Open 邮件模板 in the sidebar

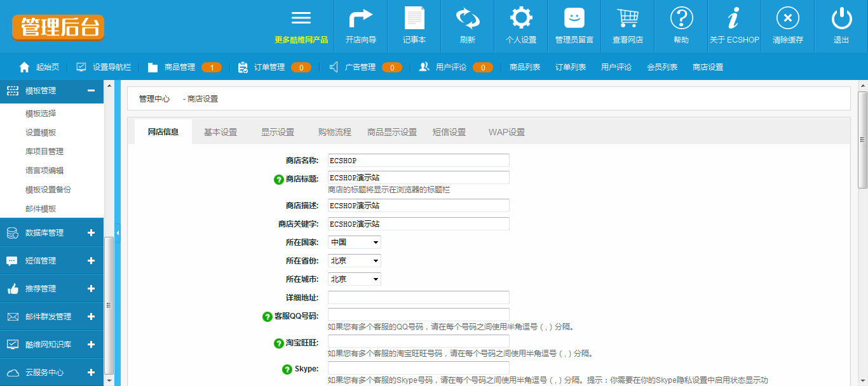coord(41,209)
